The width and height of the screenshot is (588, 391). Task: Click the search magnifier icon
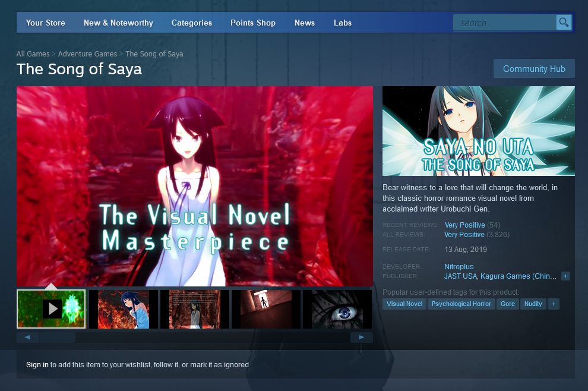(564, 23)
